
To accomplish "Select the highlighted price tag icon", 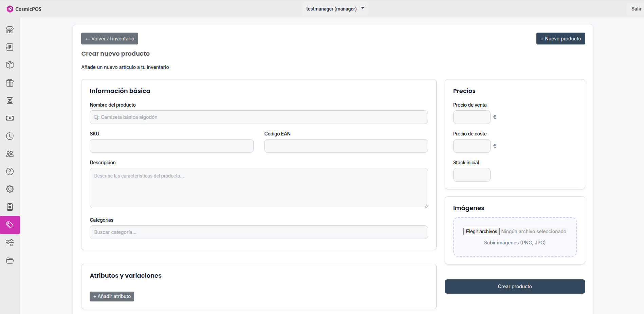I will click(10, 225).
